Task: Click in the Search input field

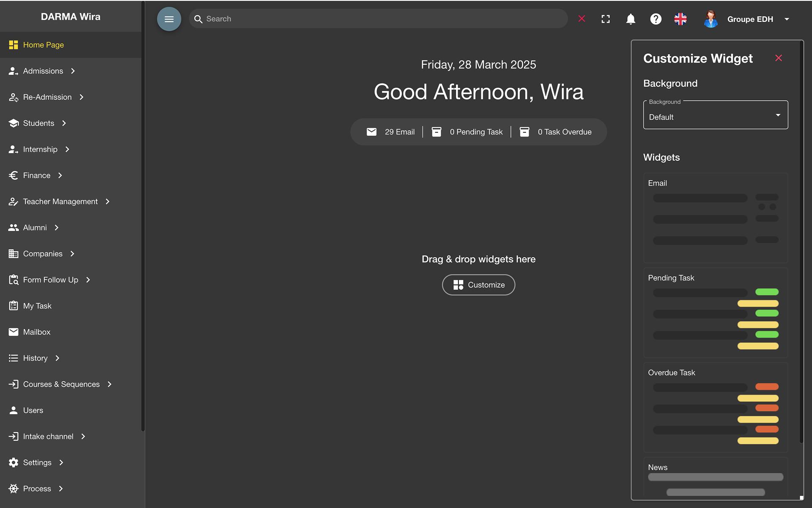Action: coord(381,19)
